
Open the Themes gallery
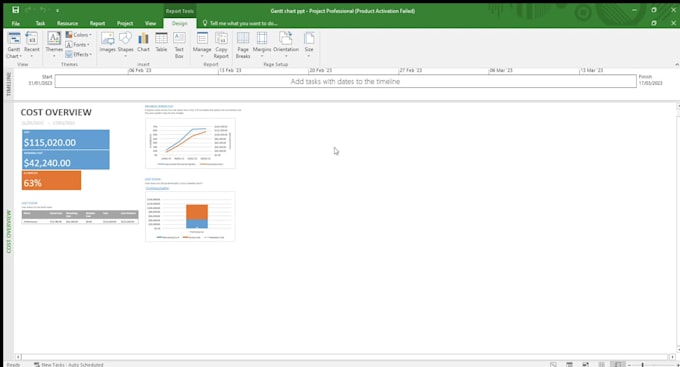tap(54, 45)
